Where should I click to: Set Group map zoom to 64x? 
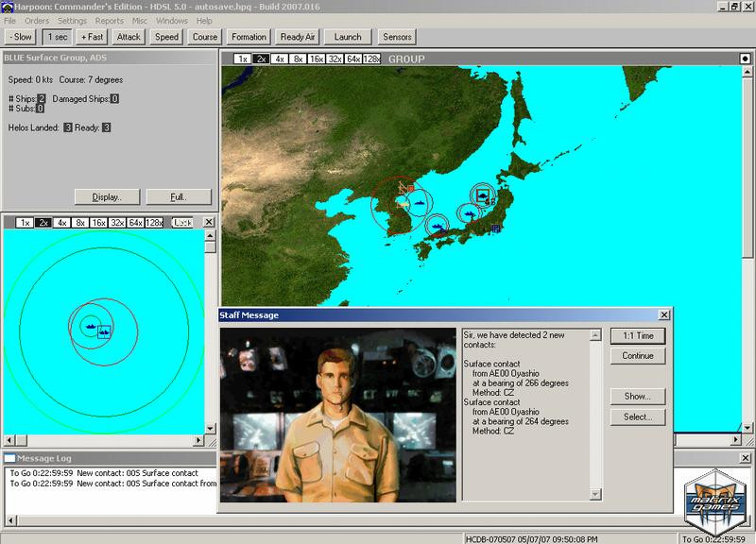coord(352,59)
